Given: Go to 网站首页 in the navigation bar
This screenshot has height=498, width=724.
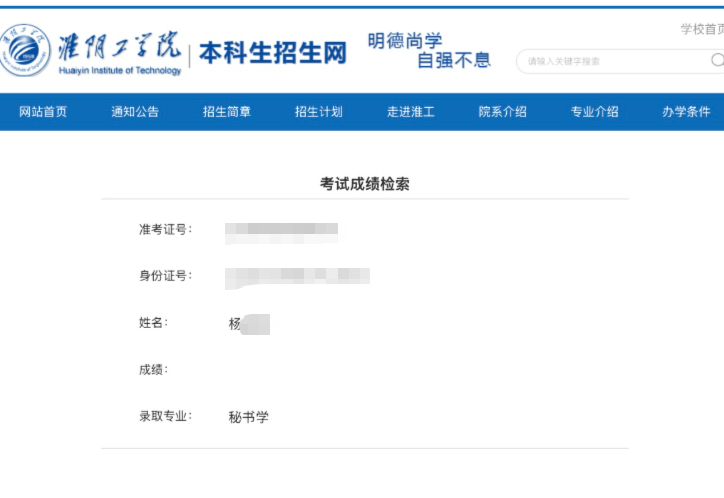Looking at the screenshot, I should (x=43, y=112).
